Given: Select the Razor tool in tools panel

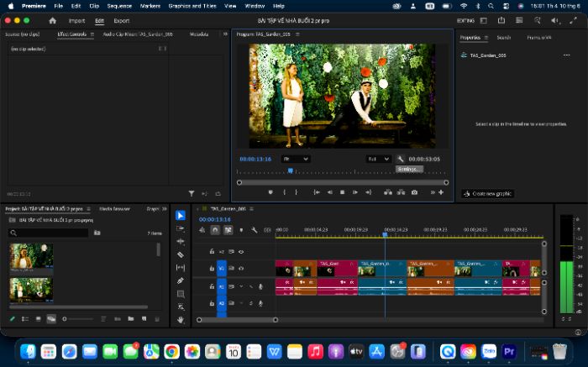Looking at the screenshot, I should 181,254.
